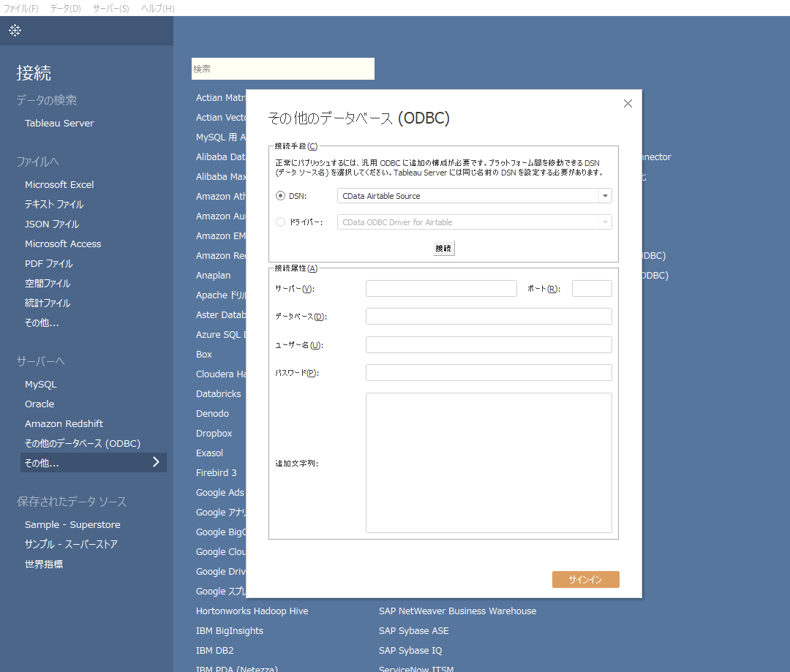Select IBM BigInsights connector
The width and height of the screenshot is (790, 672).
coord(229,631)
